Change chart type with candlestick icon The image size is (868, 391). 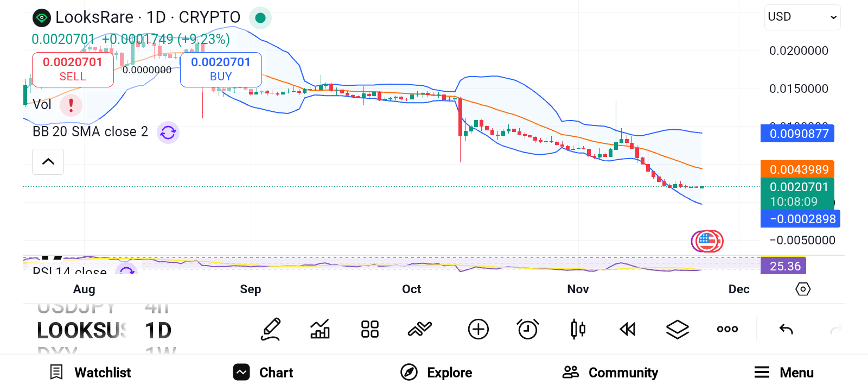(578, 329)
